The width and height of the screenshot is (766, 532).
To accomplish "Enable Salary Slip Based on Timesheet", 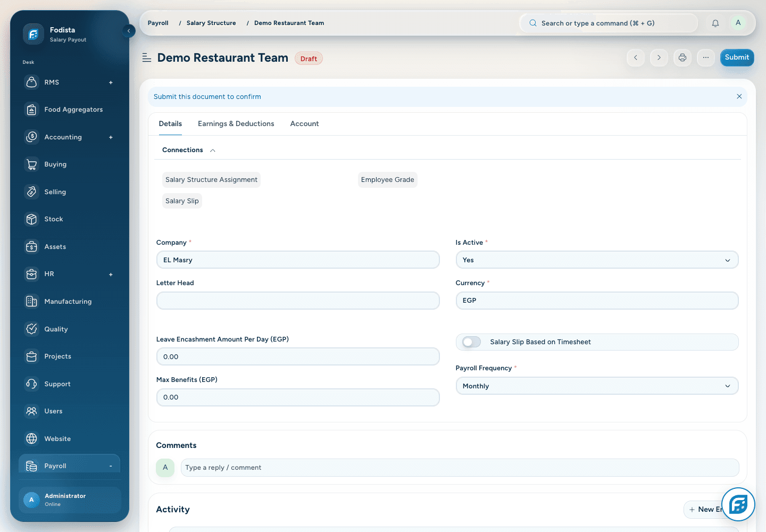I will tap(471, 342).
